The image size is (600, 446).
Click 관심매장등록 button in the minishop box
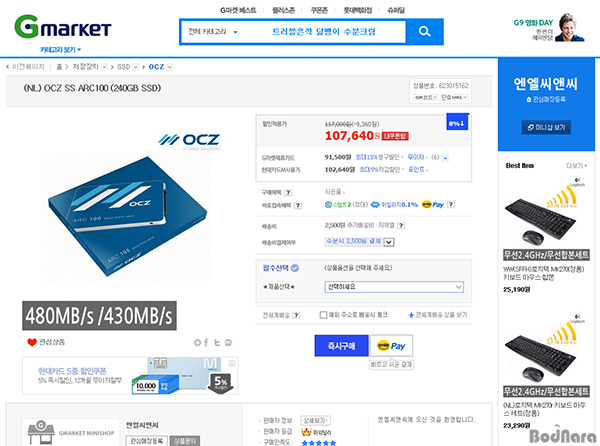coord(147,441)
